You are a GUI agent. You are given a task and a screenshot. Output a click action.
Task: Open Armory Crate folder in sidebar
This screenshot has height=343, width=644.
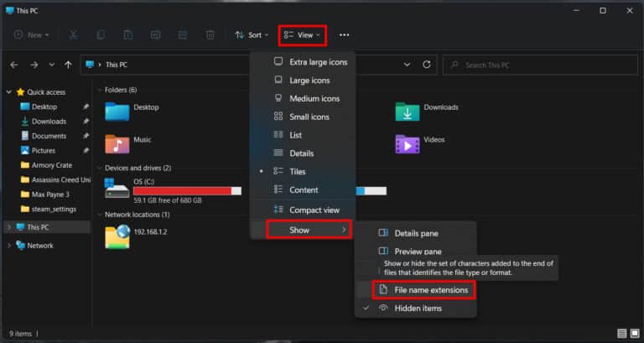pyautogui.click(x=51, y=165)
